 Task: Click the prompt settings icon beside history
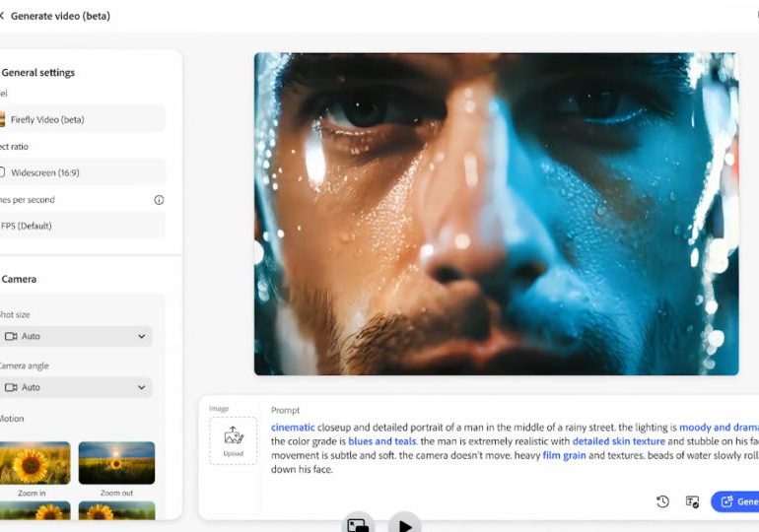(x=692, y=501)
